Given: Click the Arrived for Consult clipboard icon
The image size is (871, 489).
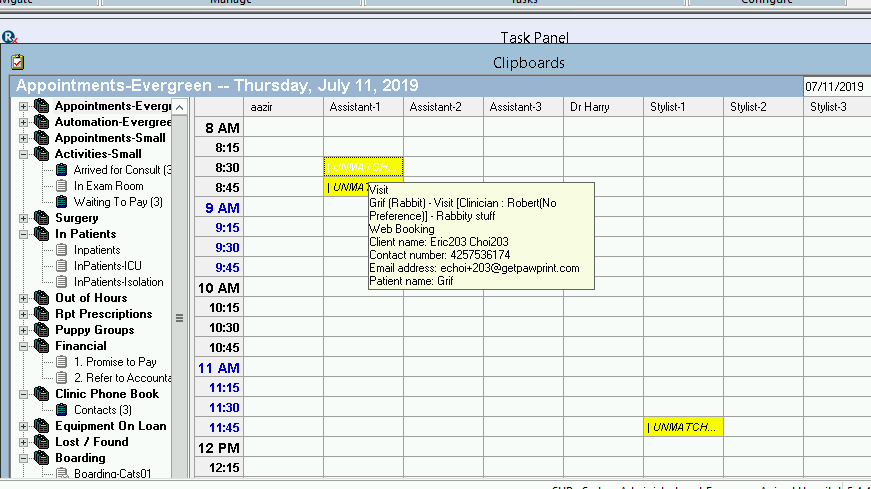Looking at the screenshot, I should click(x=62, y=169).
